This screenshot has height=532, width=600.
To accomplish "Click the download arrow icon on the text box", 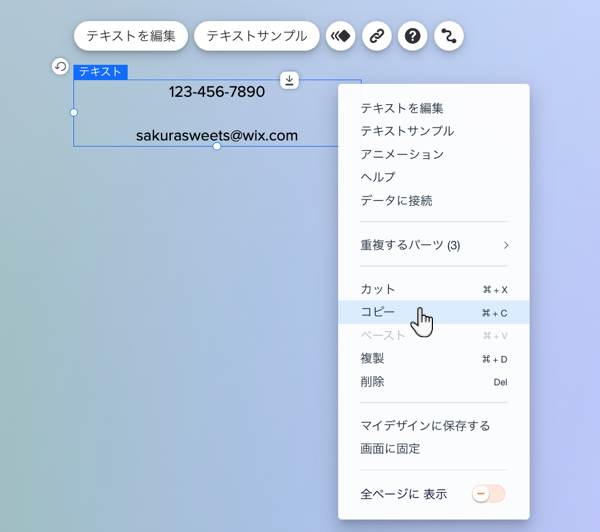I will 289,80.
